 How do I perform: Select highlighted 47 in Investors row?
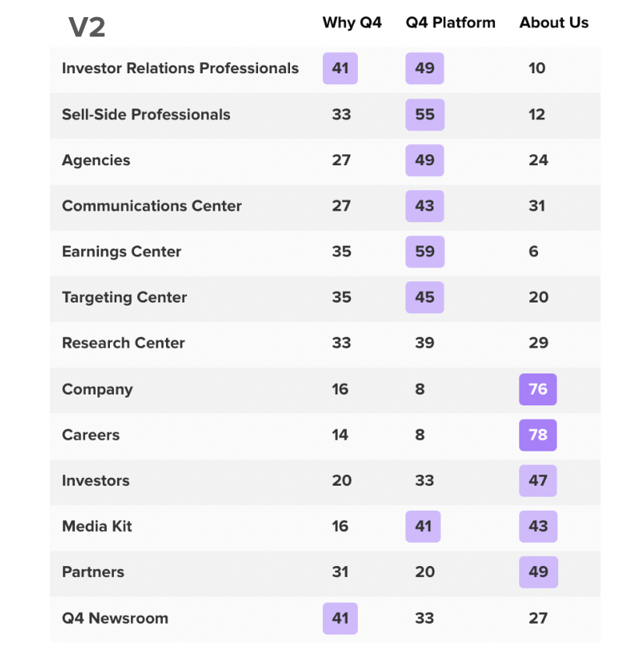(x=538, y=481)
